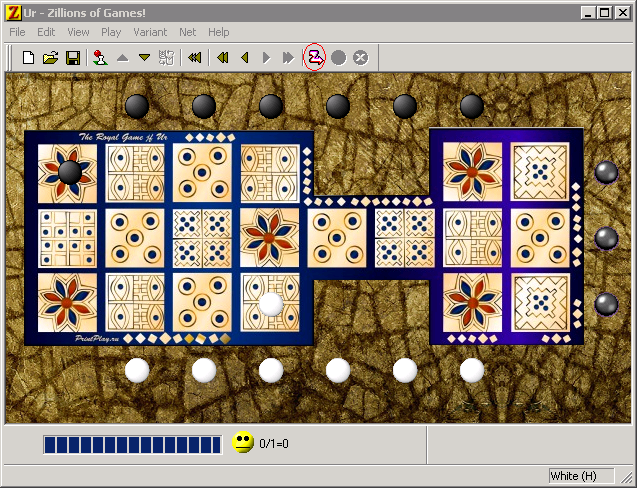Viewport: 637px width, 488px height.
Task: Click the '0/1=0' status text
Action: pyautogui.click(x=274, y=444)
